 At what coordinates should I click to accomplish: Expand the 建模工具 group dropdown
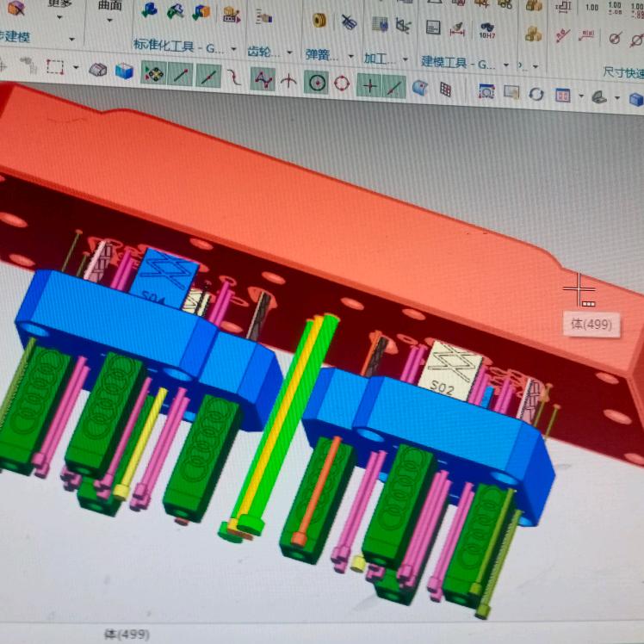(505, 65)
